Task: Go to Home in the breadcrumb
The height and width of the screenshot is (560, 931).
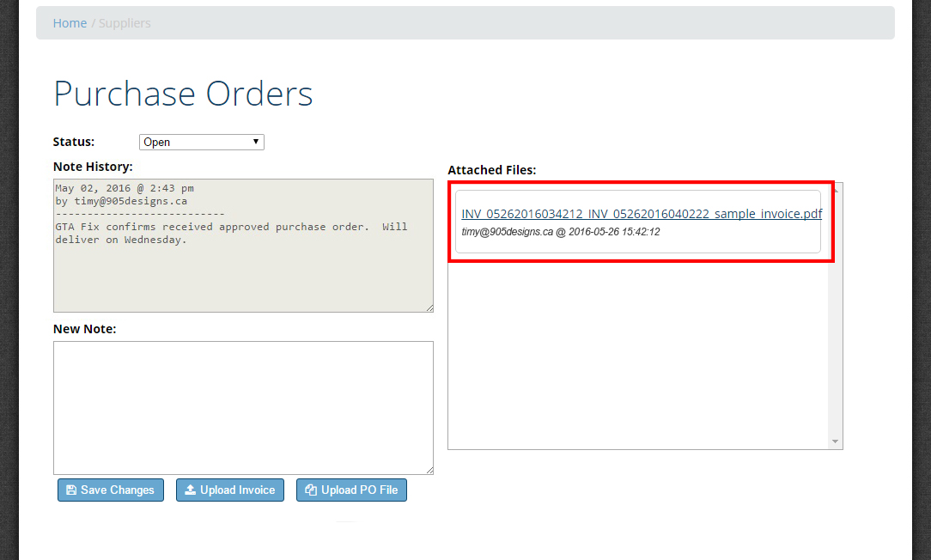Action: click(x=70, y=23)
